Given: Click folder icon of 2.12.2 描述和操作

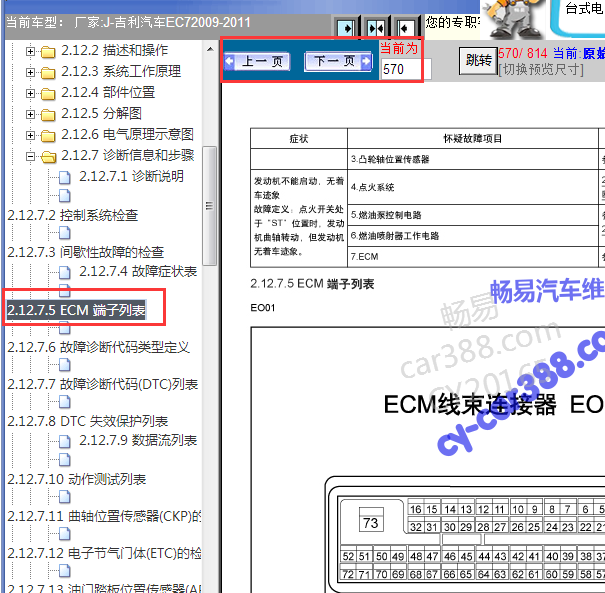Looking at the screenshot, I should pos(48,52).
